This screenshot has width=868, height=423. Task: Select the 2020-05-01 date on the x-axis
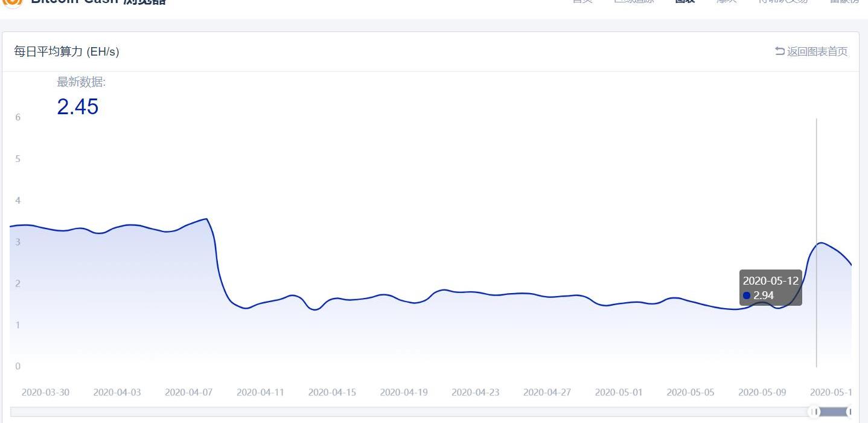[619, 392]
